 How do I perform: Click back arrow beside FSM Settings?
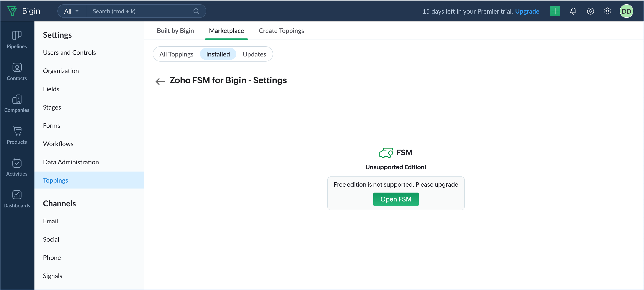click(x=160, y=81)
